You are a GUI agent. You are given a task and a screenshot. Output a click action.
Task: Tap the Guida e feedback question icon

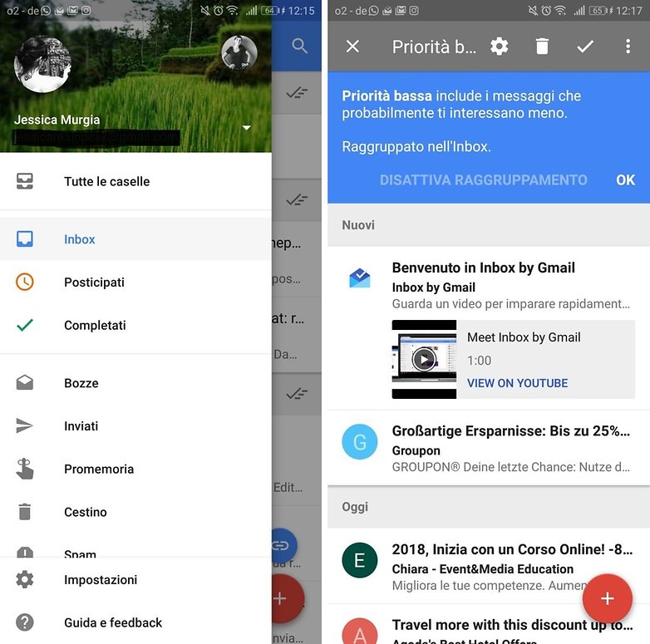[x=24, y=622]
